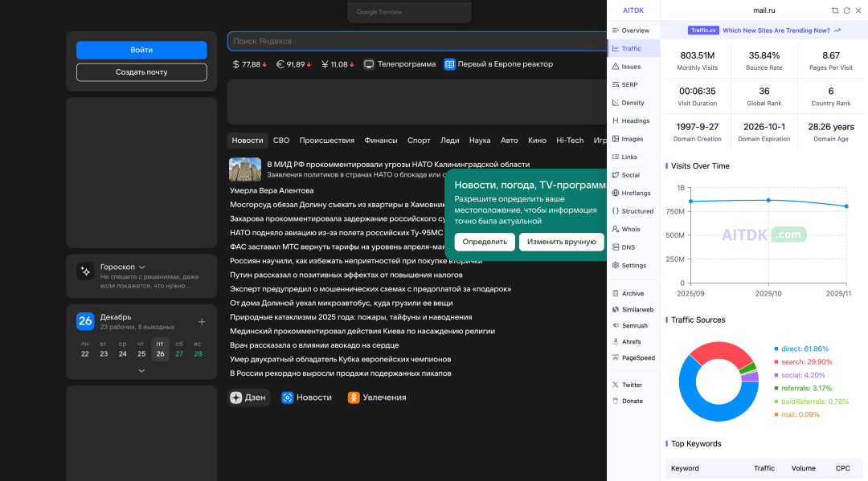The width and height of the screenshot is (868, 481).
Task: Click the Images icon in sidebar
Action: coord(616,139)
